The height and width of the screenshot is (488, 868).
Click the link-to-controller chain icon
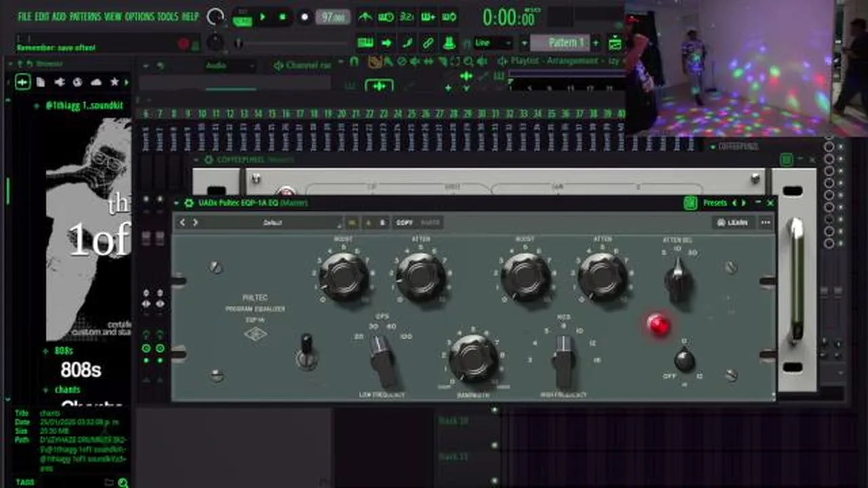[428, 43]
